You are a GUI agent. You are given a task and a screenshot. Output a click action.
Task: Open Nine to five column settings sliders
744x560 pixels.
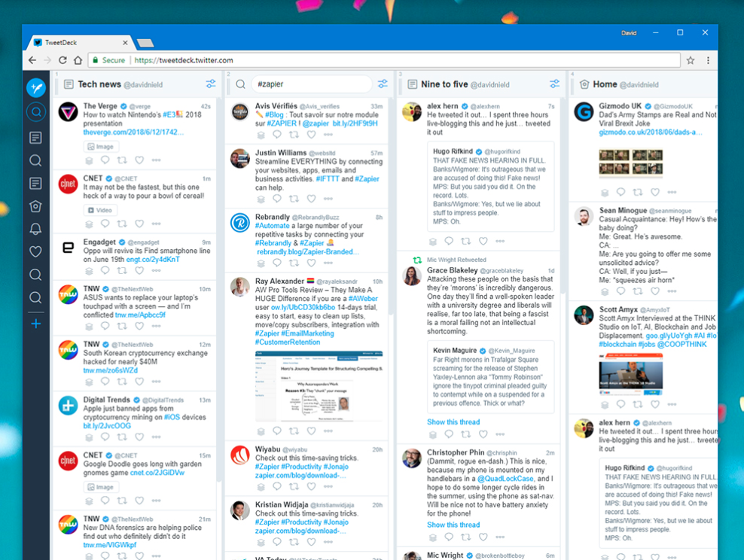(x=554, y=84)
